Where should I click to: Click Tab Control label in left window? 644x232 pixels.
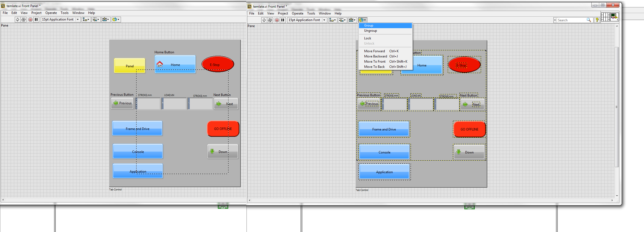tap(115, 189)
